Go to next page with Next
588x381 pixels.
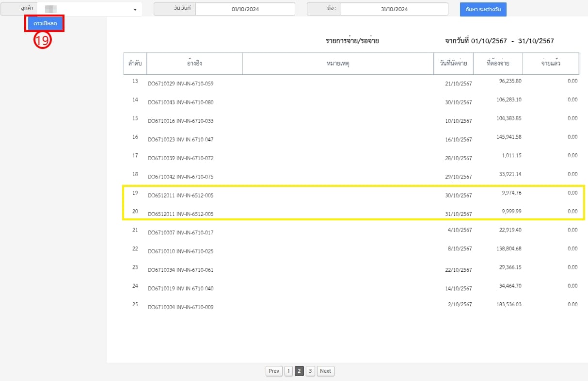pyautogui.click(x=325, y=371)
